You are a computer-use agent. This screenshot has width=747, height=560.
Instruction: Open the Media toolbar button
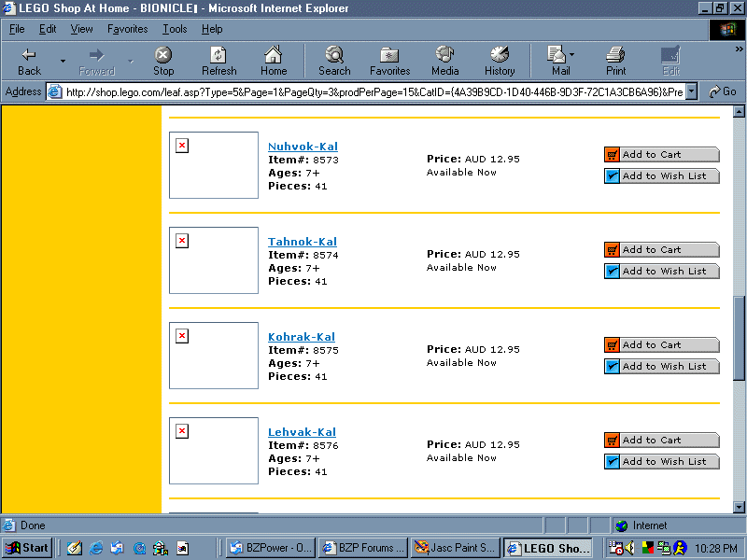point(445,61)
